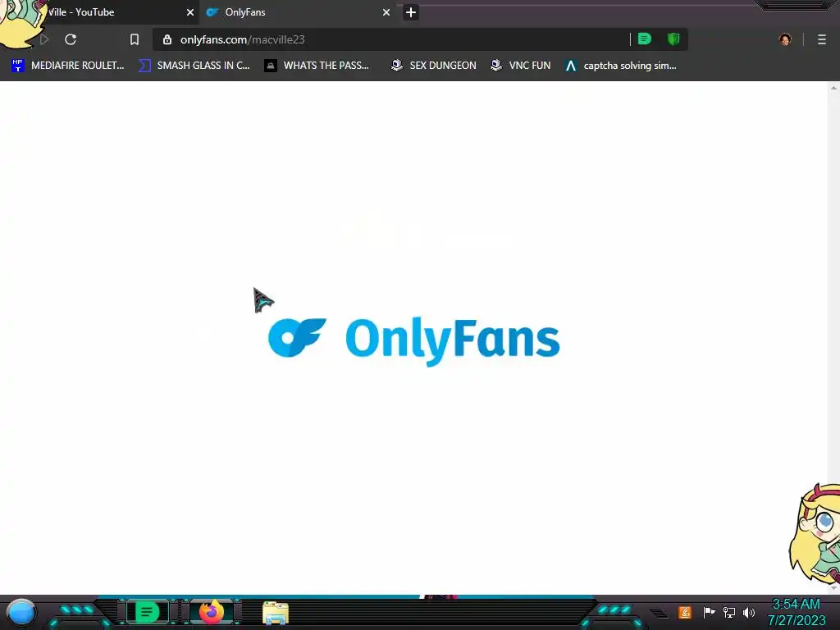Open the WHATS THE PASS... bookmark
This screenshot has height=630, width=840.
pyautogui.click(x=317, y=66)
